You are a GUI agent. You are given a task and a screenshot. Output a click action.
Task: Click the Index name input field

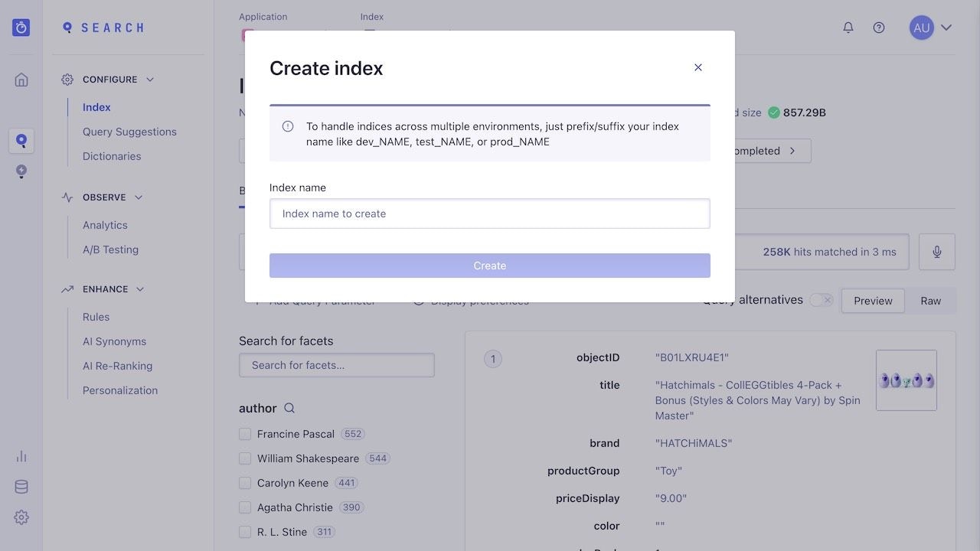(489, 214)
